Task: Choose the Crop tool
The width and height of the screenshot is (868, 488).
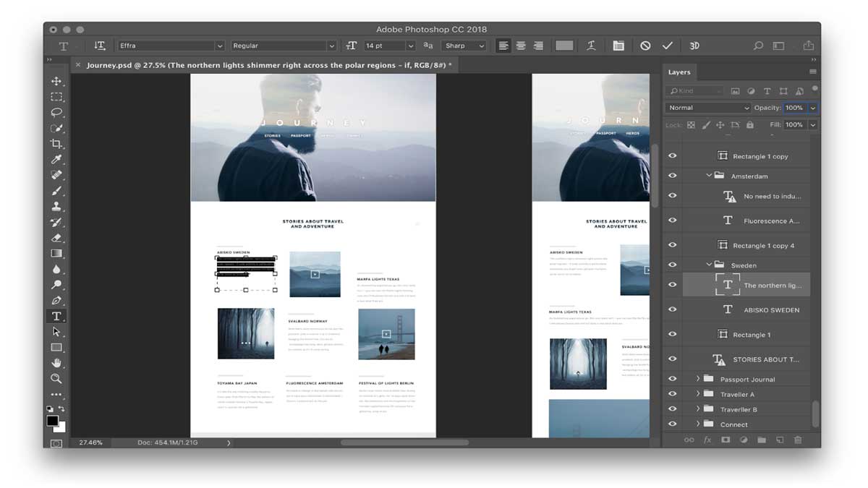Action: coord(56,144)
